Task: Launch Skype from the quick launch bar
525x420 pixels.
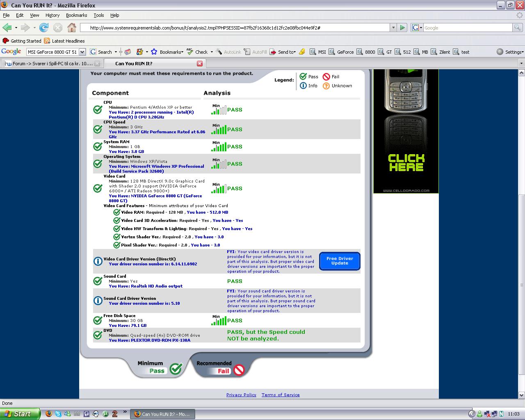Action: 58,414
